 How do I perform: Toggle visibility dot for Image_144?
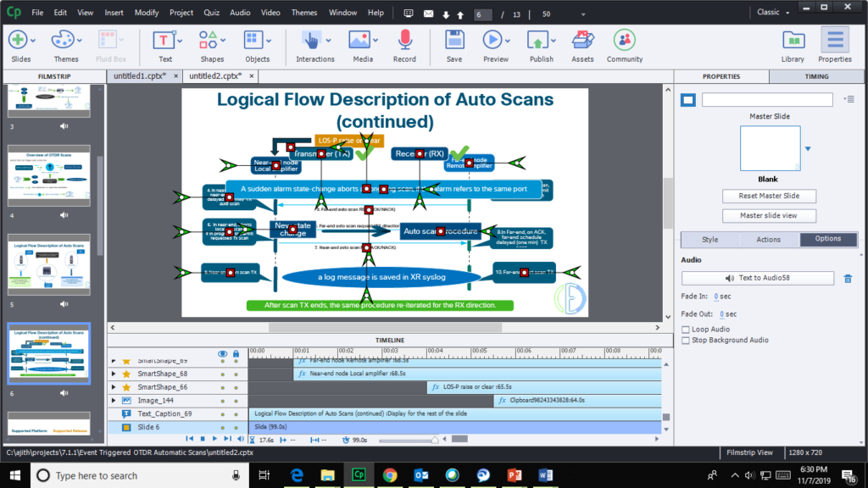223,401
